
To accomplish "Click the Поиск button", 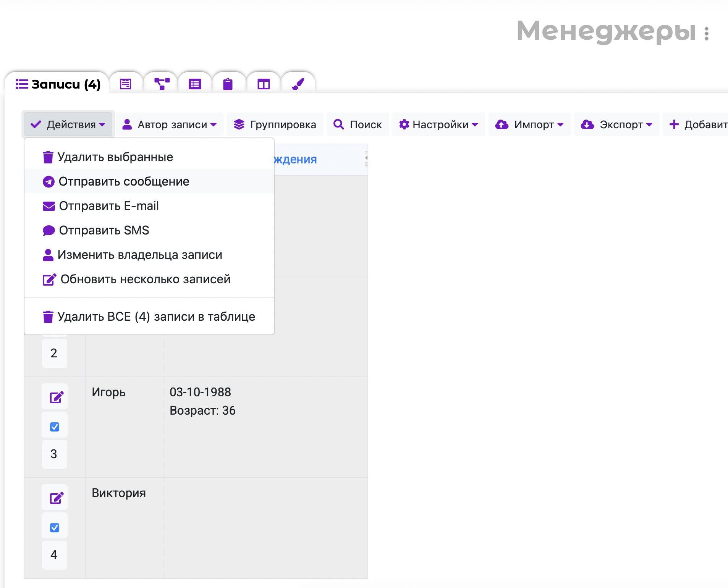I will point(358,124).
